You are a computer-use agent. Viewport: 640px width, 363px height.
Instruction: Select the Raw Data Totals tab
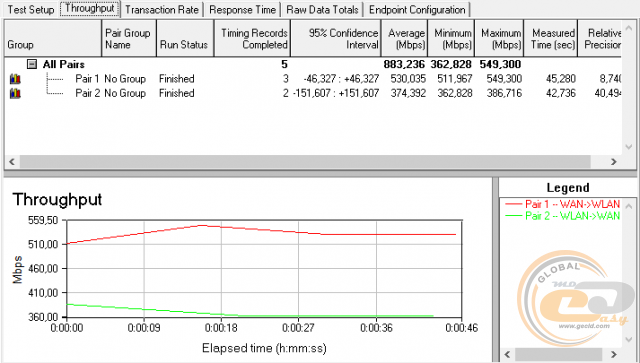322,9
